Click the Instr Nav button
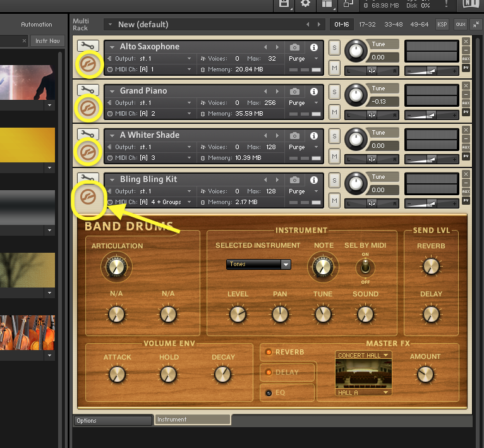The image size is (484, 448). click(x=47, y=40)
